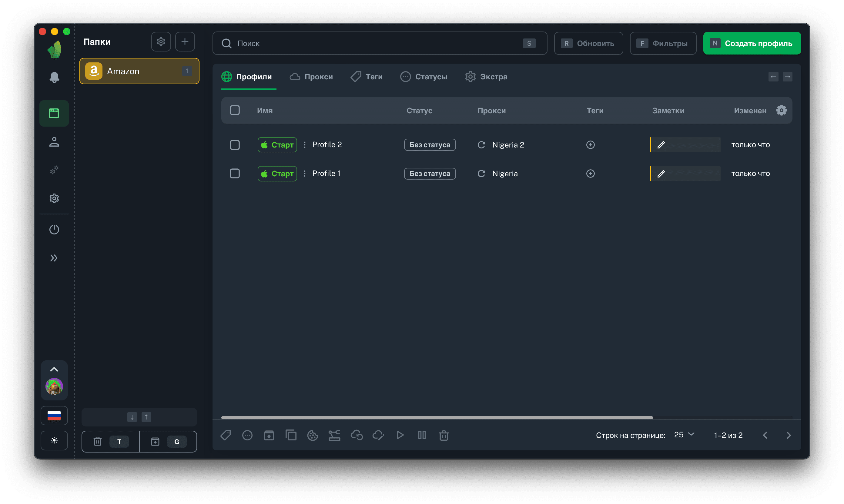Expand the account menu above the avatar

coord(54,370)
